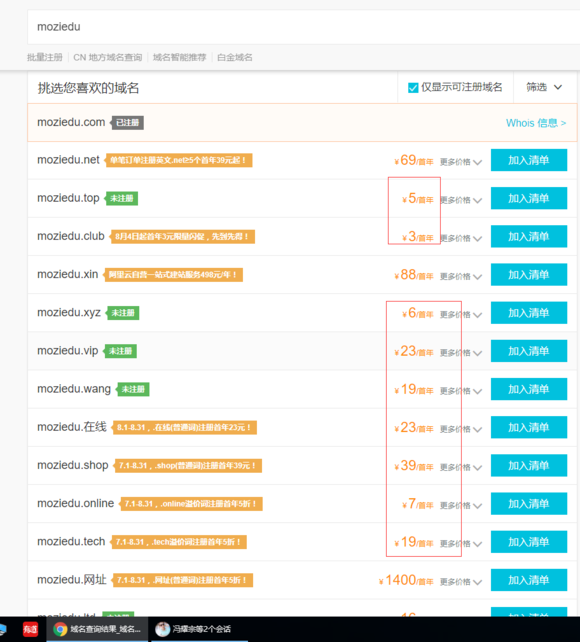Expand 更多价格 for moziedu.shop

[x=461, y=468]
